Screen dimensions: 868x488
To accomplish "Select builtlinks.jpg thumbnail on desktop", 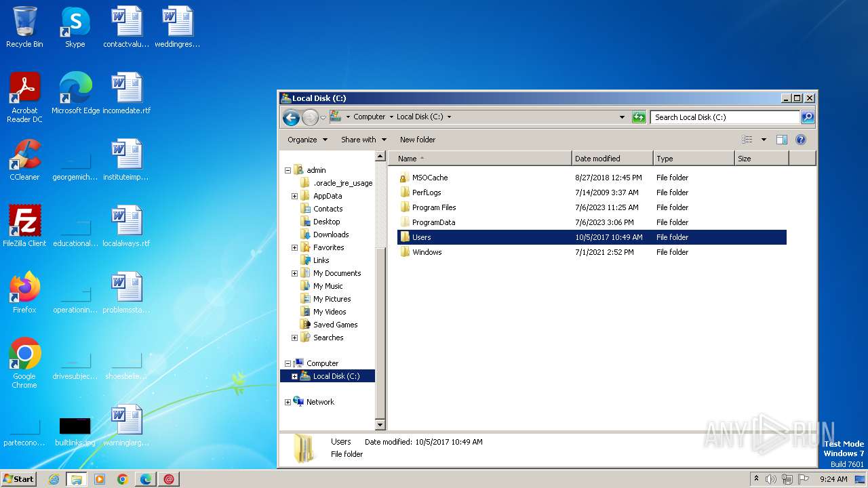I will click(x=75, y=432).
